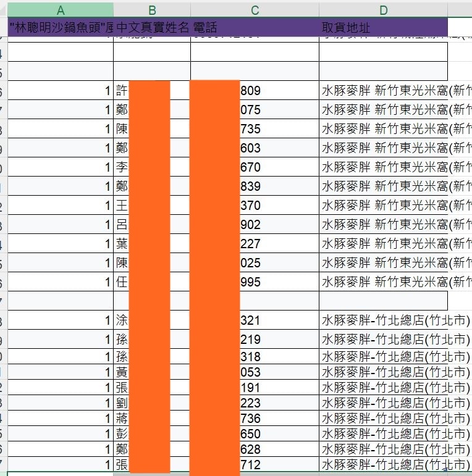Click the 中文真實姓名 header cell
The width and height of the screenshot is (472, 476).
(x=152, y=27)
